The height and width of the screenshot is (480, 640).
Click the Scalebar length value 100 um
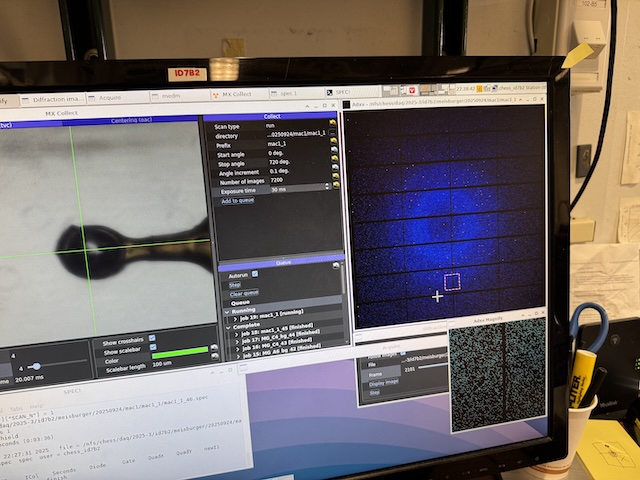(x=162, y=364)
